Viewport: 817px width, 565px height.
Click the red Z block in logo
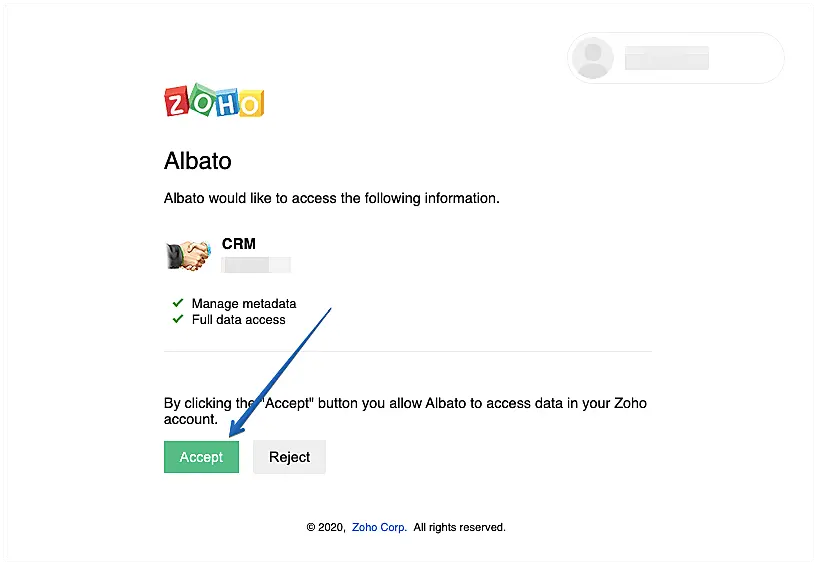(177, 102)
